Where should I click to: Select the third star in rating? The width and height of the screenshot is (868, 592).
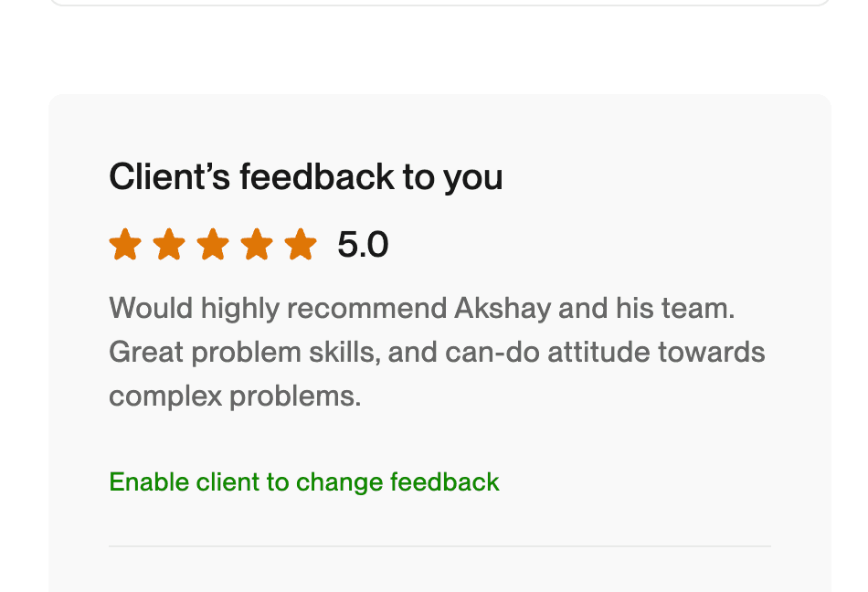point(213,246)
